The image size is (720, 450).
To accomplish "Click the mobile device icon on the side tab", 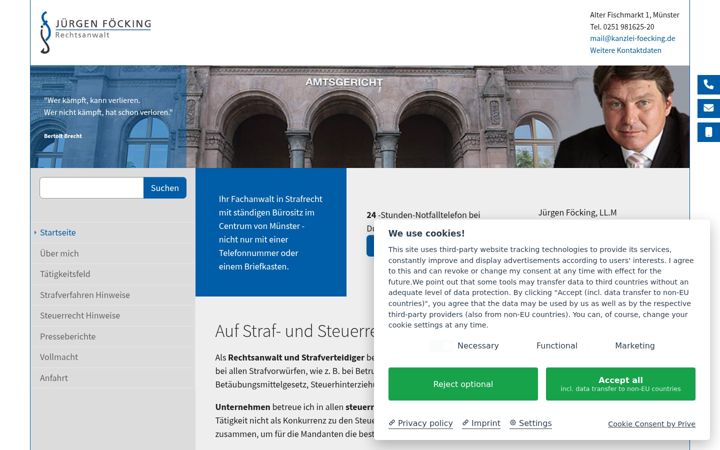I will point(709,132).
